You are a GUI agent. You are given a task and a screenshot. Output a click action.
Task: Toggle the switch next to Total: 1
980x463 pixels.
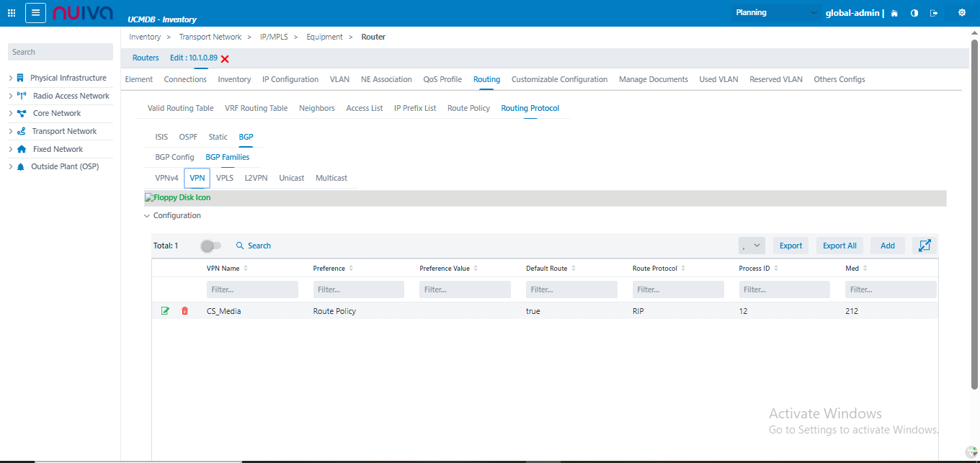pos(211,246)
